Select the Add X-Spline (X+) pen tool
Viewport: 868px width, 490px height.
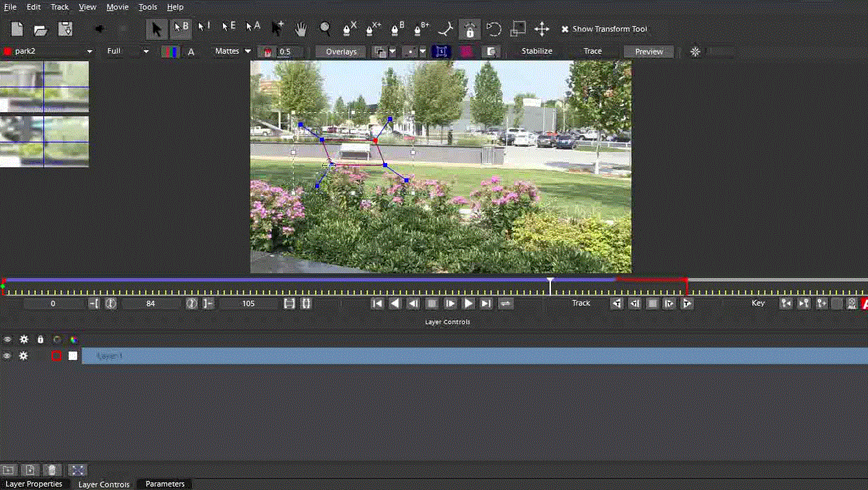pos(373,29)
